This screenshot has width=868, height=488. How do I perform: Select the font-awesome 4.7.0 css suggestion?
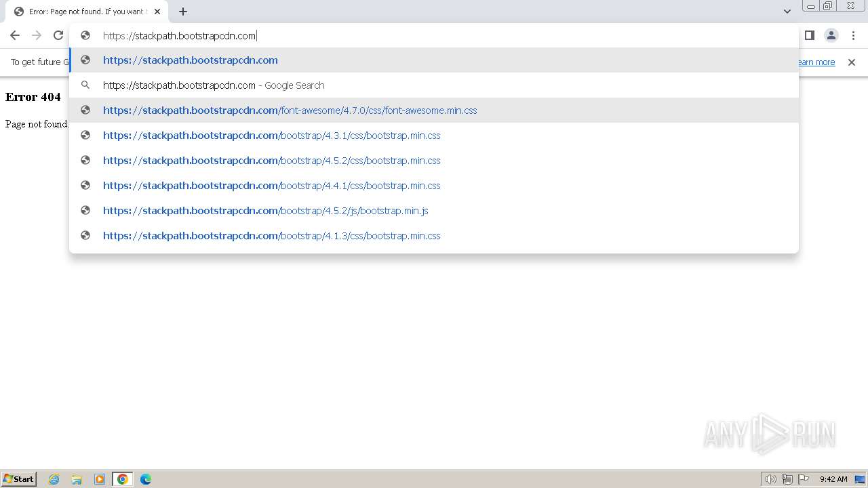coord(434,110)
